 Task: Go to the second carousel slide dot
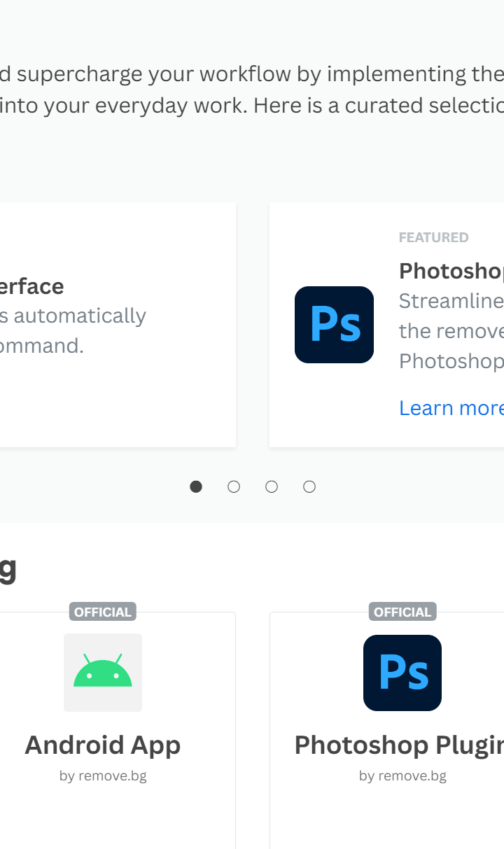point(234,486)
